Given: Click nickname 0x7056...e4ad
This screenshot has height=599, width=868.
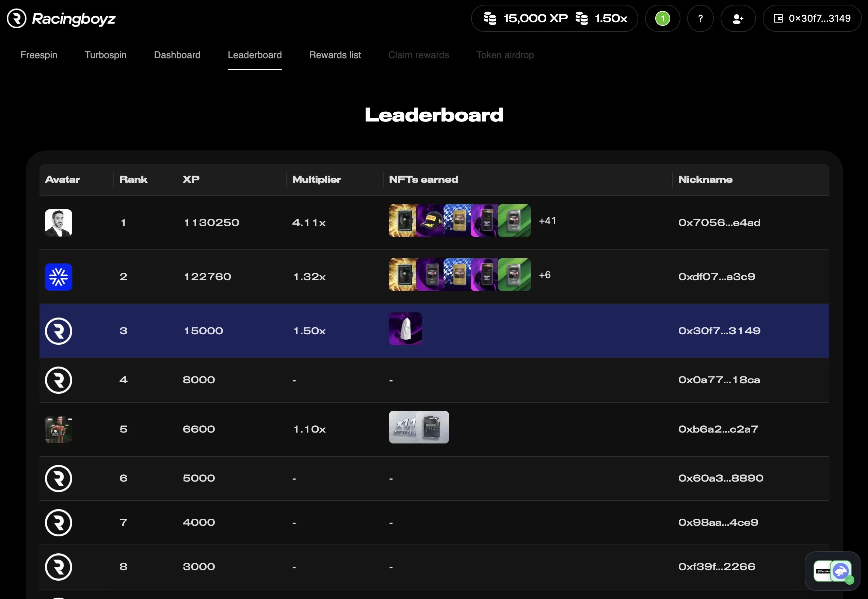Looking at the screenshot, I should tap(719, 223).
